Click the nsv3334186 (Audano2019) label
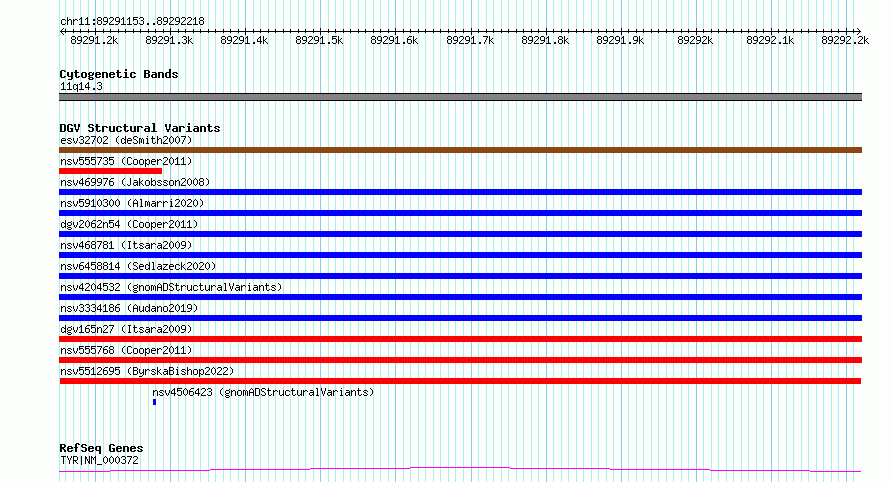Screen dimensions: 890x482 coord(129,308)
